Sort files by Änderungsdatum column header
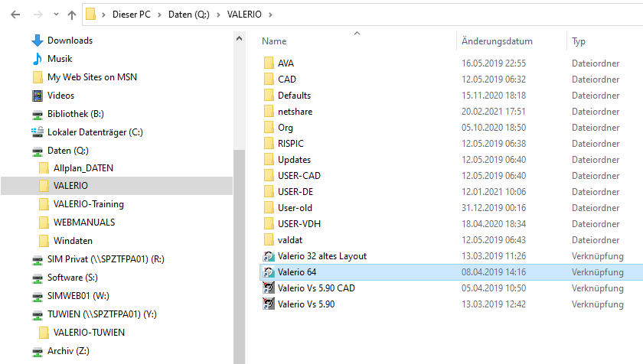Screen dimensions: 643x364 coord(497,41)
